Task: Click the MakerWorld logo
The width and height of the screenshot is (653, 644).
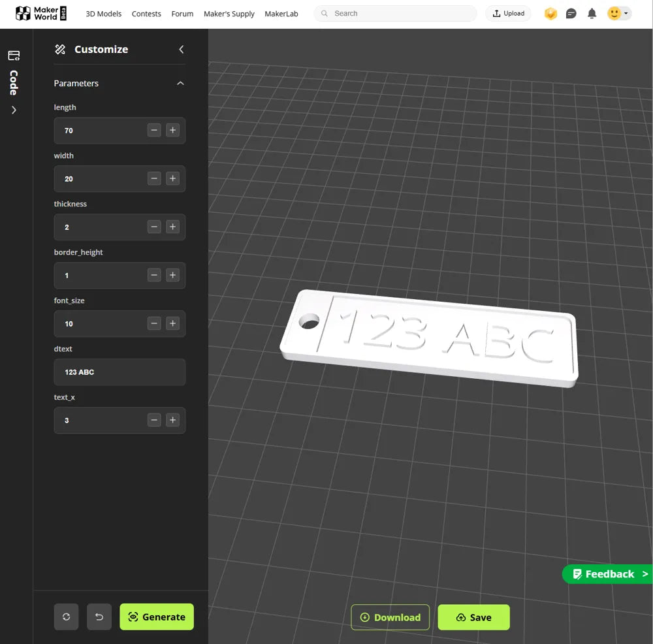Action: point(40,13)
